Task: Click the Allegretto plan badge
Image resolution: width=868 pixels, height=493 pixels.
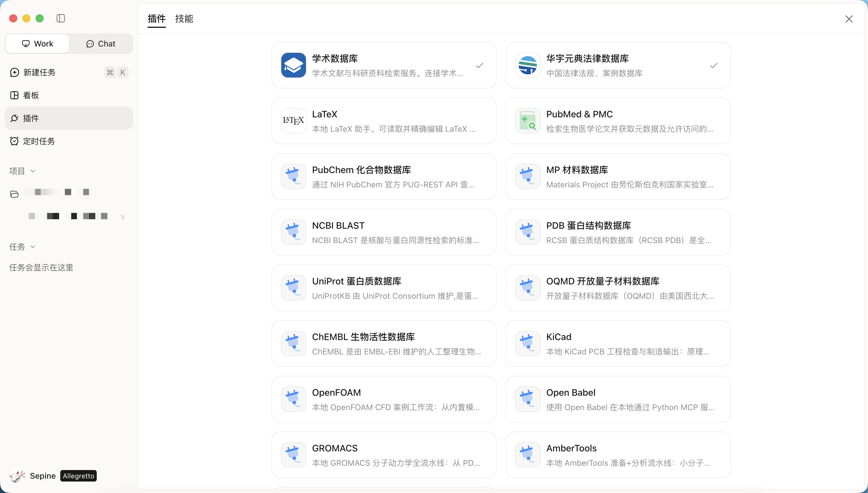Action: 79,476
